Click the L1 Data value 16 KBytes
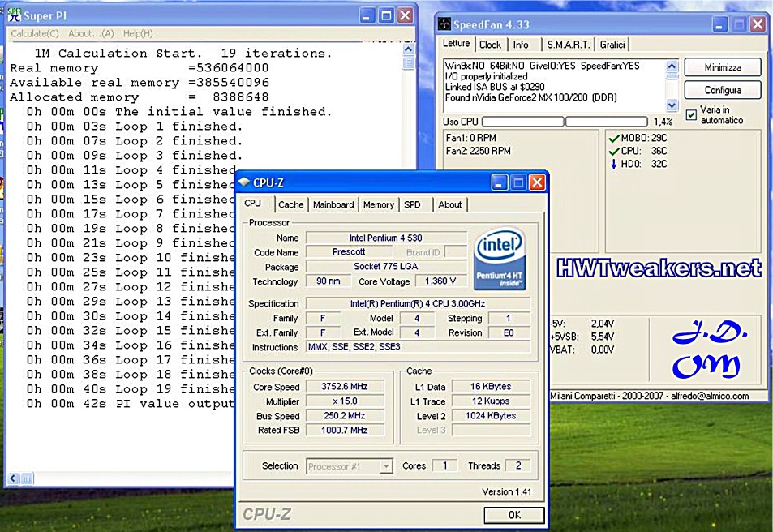Viewport: 773px width, 532px height. [x=491, y=387]
